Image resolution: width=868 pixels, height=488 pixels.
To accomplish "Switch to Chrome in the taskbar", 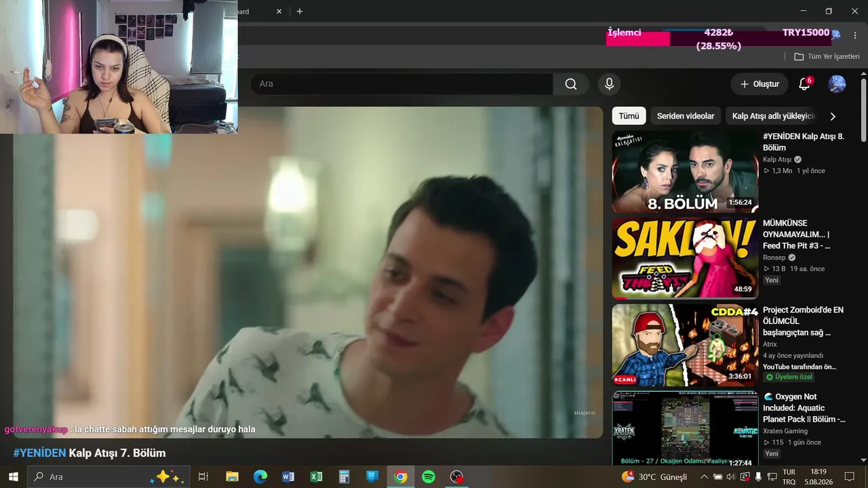I will pyautogui.click(x=401, y=476).
